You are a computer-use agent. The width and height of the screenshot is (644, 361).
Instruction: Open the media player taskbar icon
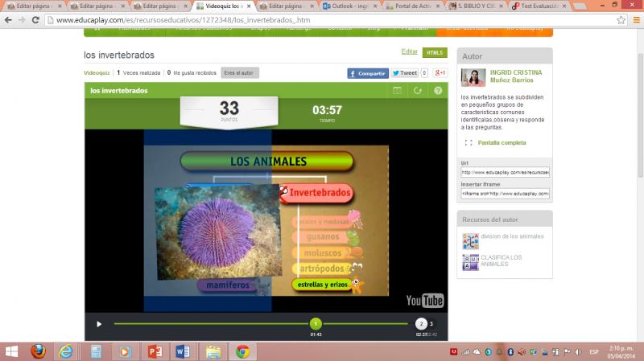click(x=125, y=351)
